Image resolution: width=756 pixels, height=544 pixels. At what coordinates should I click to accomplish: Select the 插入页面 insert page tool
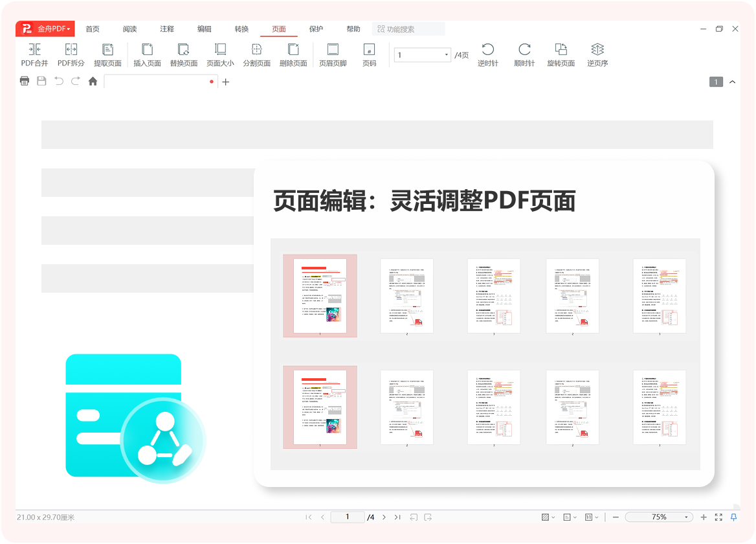[147, 55]
